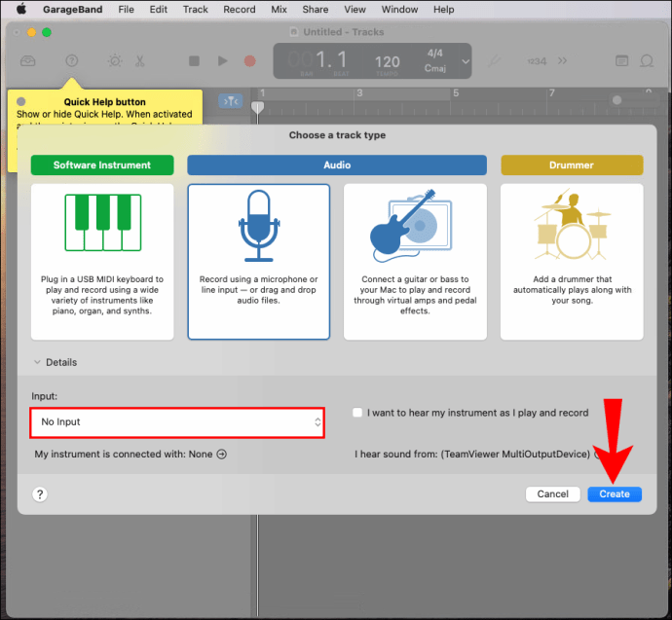Screen dimensions: 672x620
Task: Open the Note Pad icon
Action: pyautogui.click(x=622, y=60)
